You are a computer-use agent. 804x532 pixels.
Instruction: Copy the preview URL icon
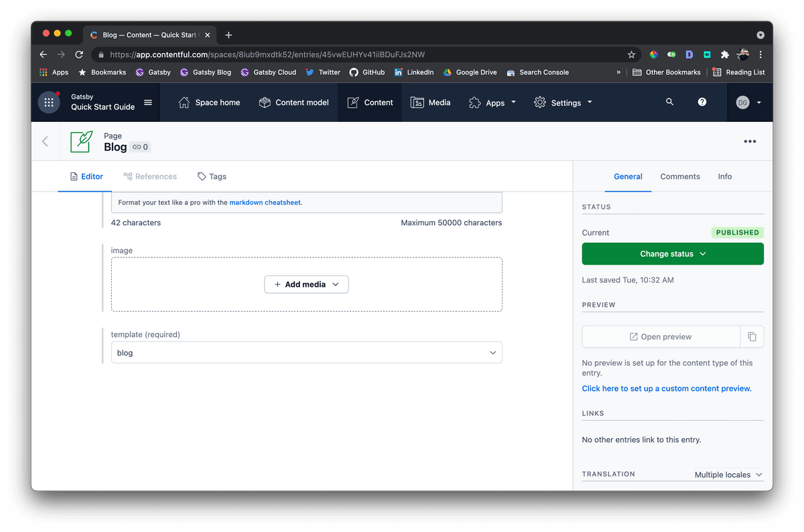pyautogui.click(x=752, y=336)
